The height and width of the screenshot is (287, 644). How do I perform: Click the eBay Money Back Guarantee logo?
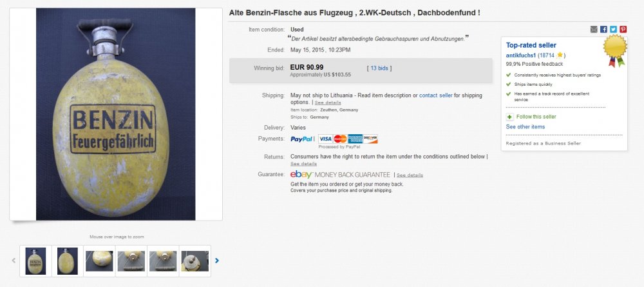point(340,175)
